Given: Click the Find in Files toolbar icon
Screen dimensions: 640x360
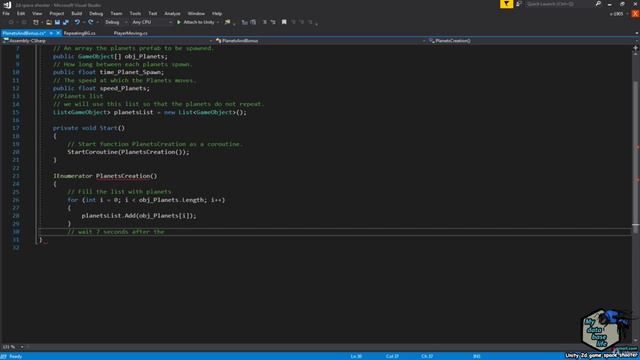Looking at the screenshot, I should tap(227, 22).
